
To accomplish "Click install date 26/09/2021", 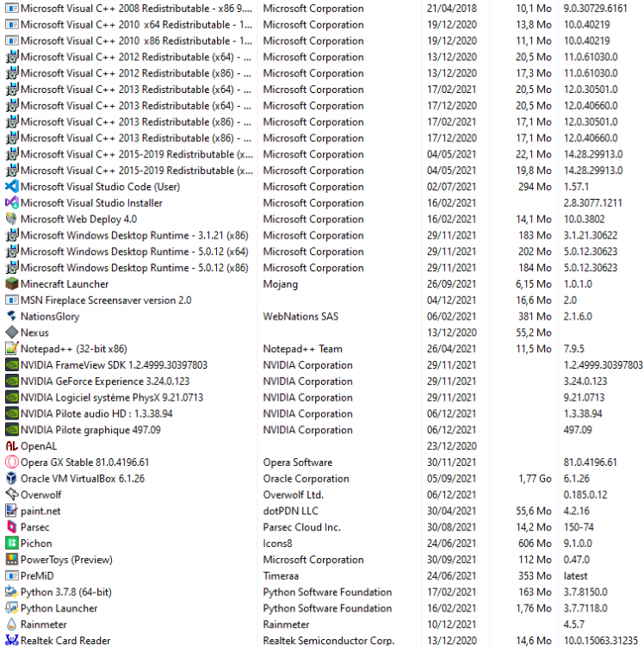I will [x=452, y=284].
